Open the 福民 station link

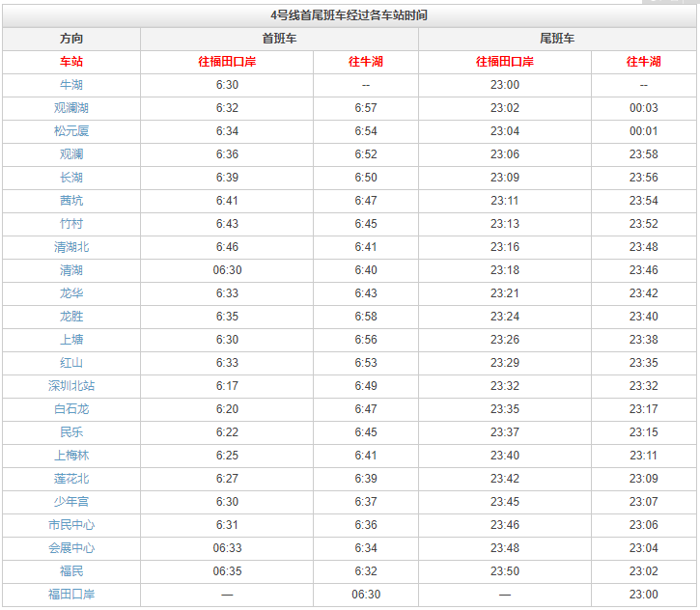(x=71, y=571)
